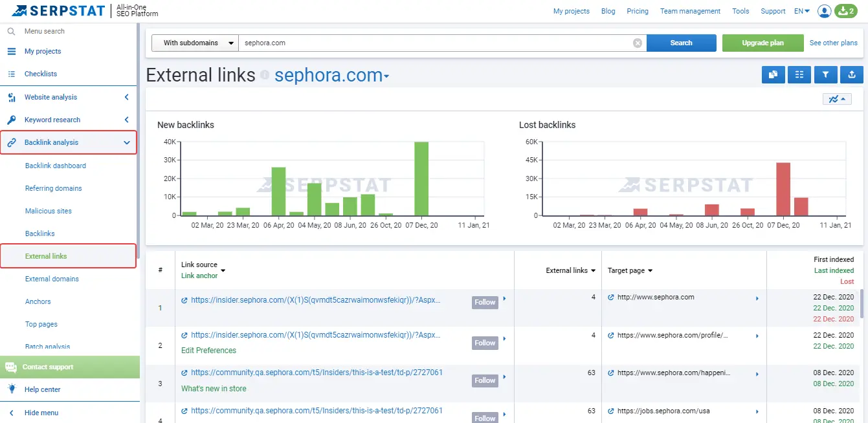The height and width of the screenshot is (423, 868).
Task: Select the copy report icon
Action: tap(773, 74)
